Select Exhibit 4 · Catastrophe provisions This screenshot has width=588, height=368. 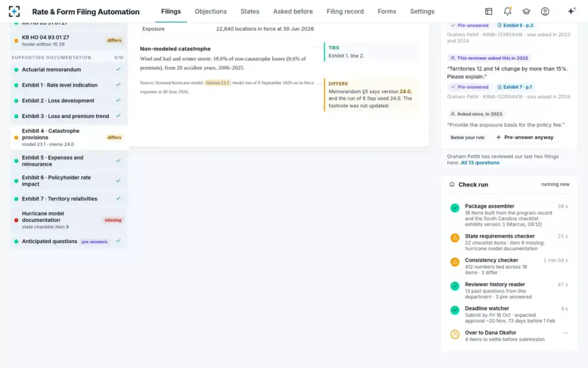click(69, 138)
